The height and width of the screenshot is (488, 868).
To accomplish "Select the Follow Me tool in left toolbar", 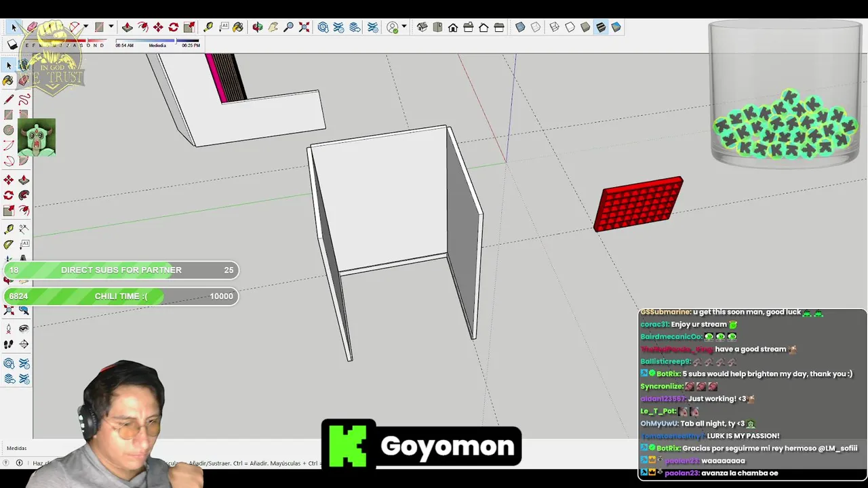I will click(x=24, y=195).
